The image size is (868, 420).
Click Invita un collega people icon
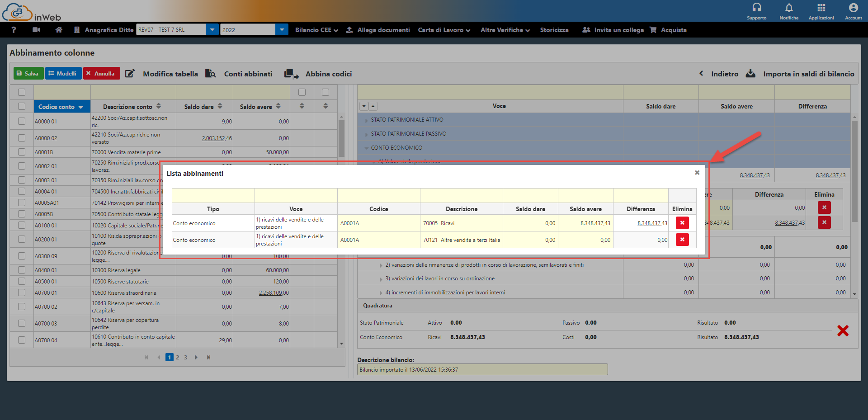[586, 30]
